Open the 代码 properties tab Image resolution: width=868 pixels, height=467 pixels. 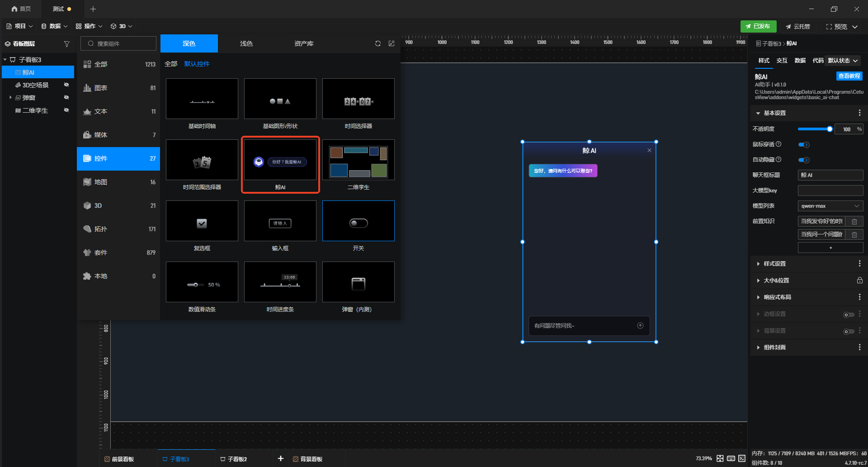818,61
